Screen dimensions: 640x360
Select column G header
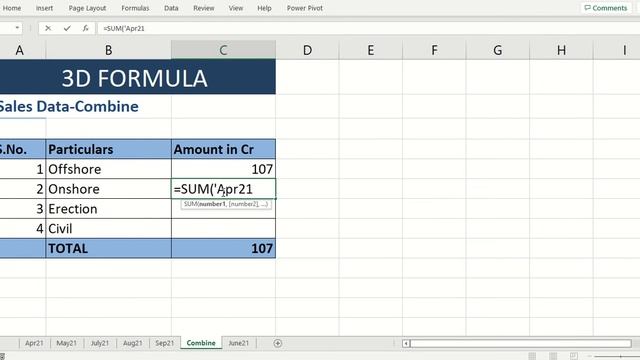pyautogui.click(x=498, y=50)
